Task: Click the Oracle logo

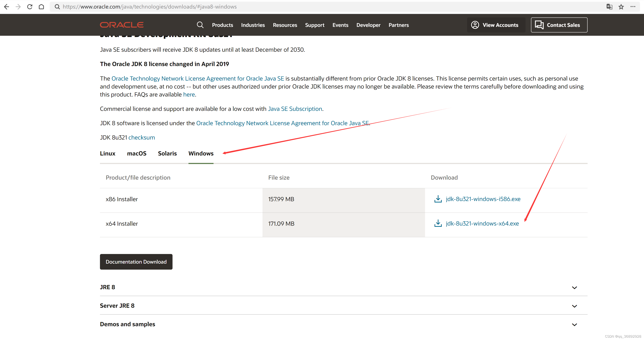Action: 122,25
